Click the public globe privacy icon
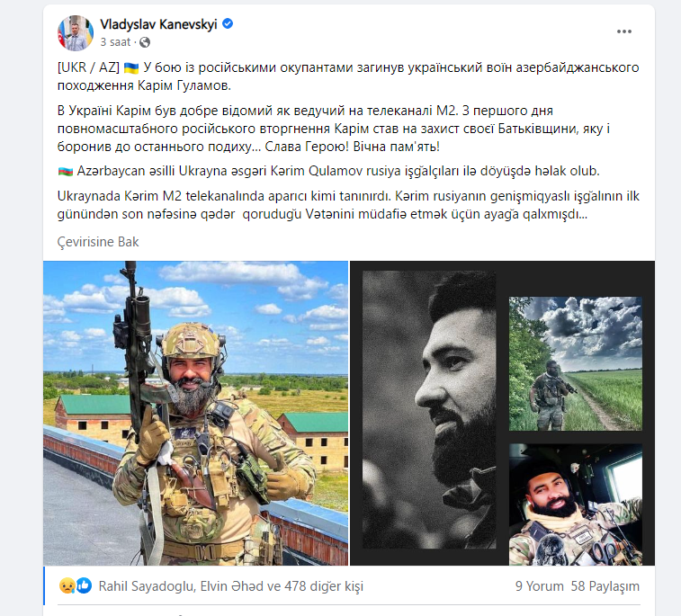 click(x=145, y=42)
